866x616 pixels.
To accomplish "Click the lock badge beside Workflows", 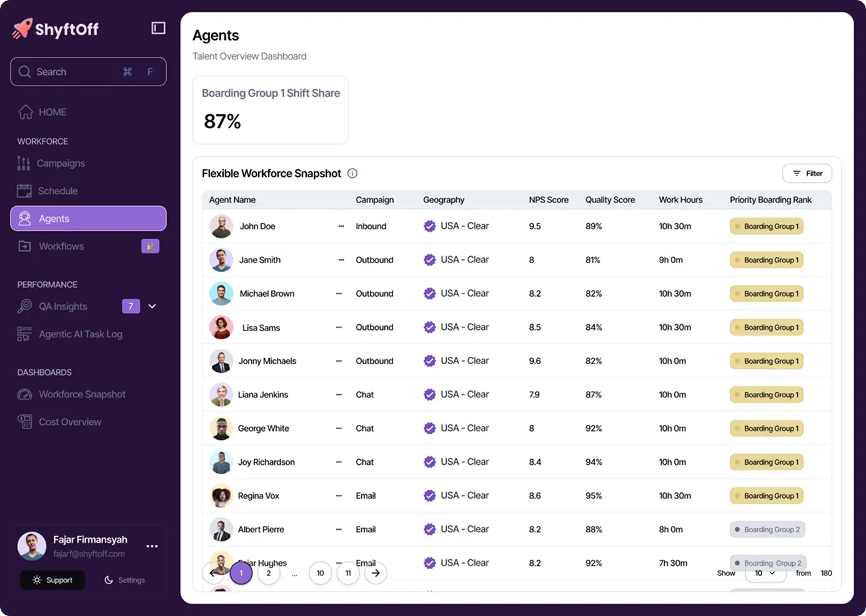I will point(150,246).
